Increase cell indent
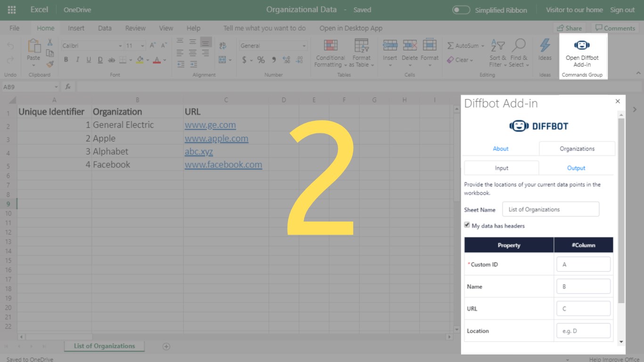The width and height of the screenshot is (644, 362). (193, 64)
